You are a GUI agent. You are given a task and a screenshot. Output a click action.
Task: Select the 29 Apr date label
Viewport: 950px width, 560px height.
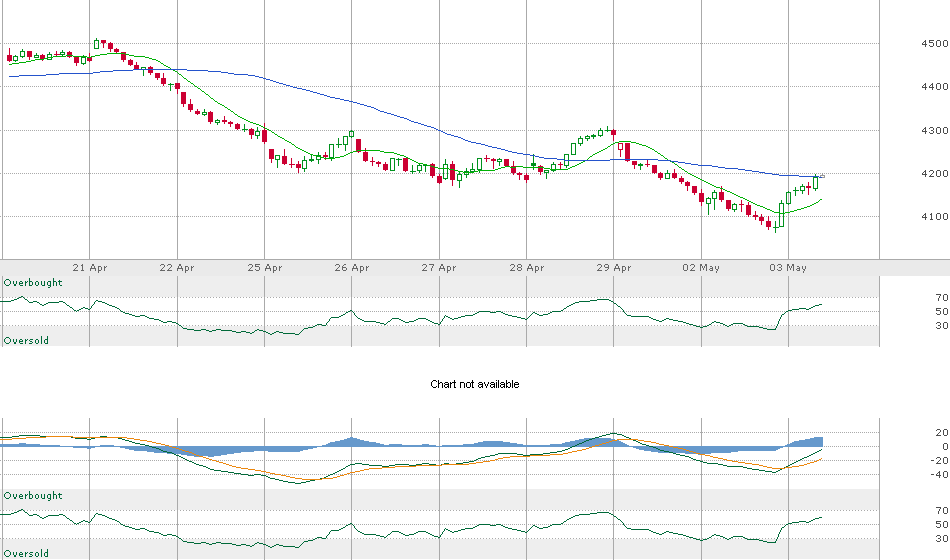pyautogui.click(x=614, y=267)
